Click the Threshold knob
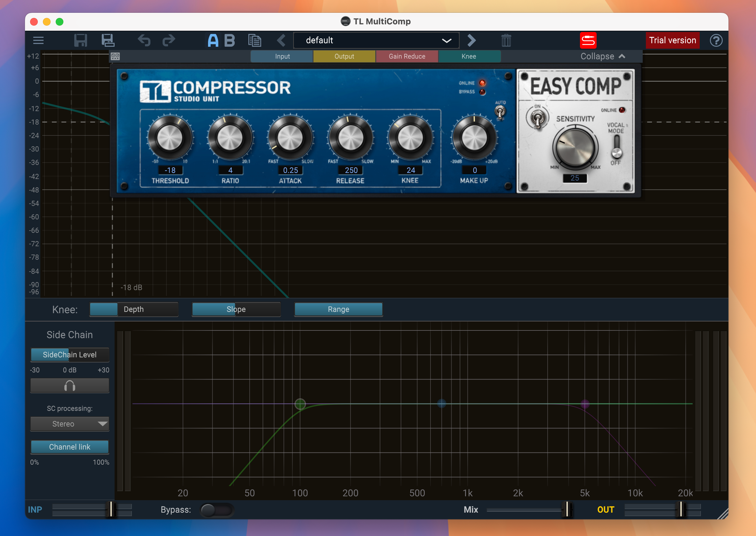 tap(170, 138)
